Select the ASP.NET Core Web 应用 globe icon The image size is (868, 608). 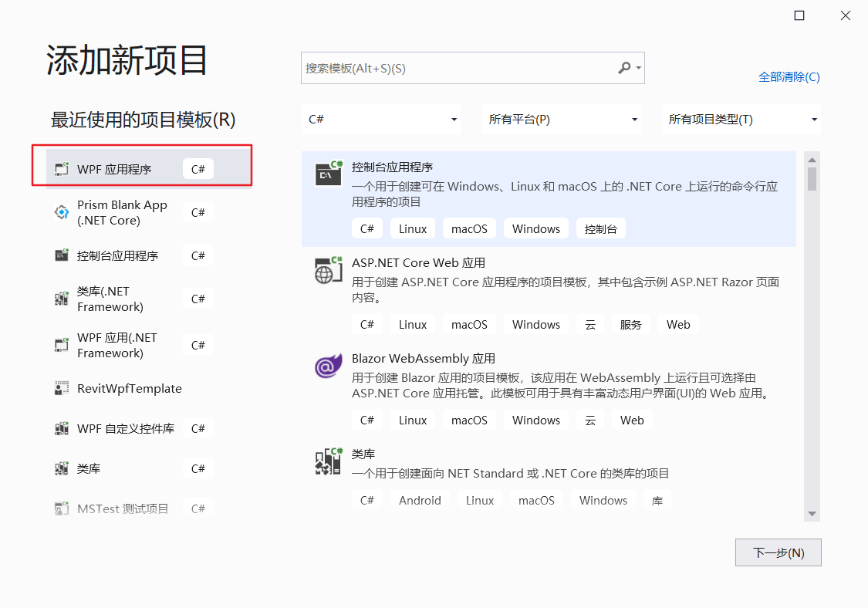click(329, 270)
